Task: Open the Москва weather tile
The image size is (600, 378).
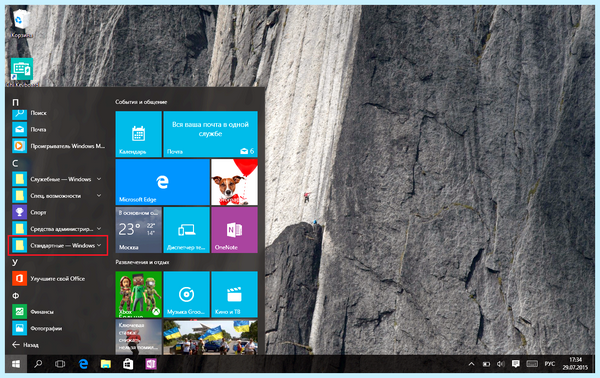Action: pyautogui.click(x=139, y=230)
